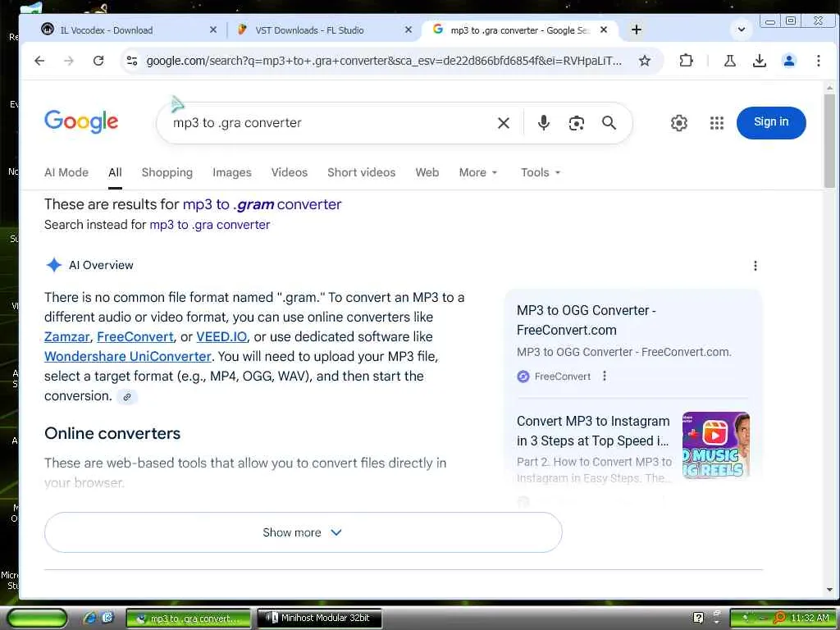Open the Chrome profile avatar
The height and width of the screenshot is (630, 840).
click(x=788, y=61)
